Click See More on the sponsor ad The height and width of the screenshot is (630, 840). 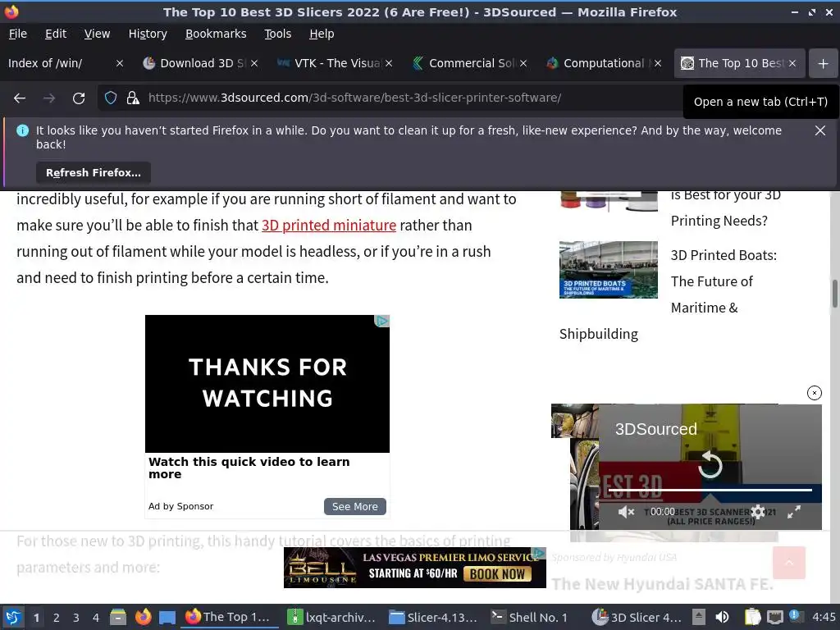[354, 506]
